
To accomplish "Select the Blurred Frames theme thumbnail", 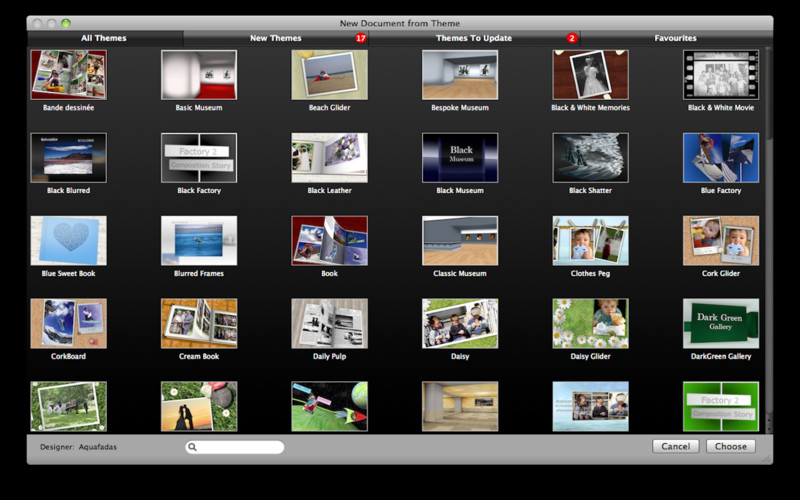I will pyautogui.click(x=199, y=240).
